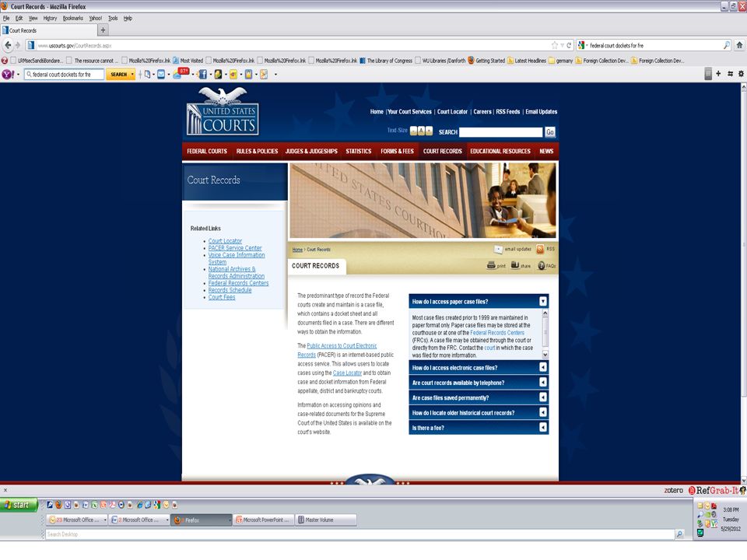
Task: Click the page vertical scrollbar down arrow
Action: coord(744,480)
